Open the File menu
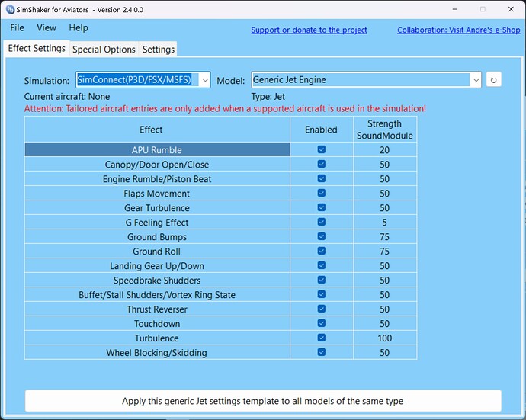 pos(17,28)
